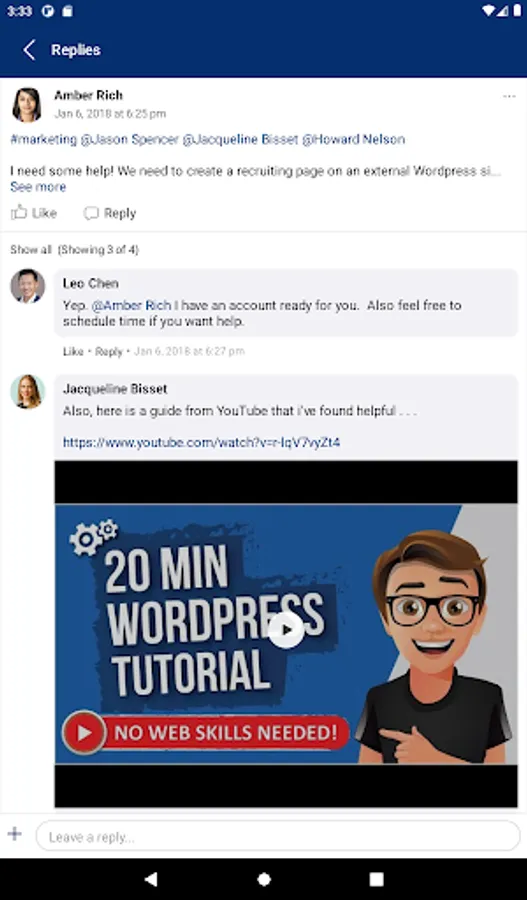Tap the Reply speech bubble icon
The image size is (527, 900).
91,213
